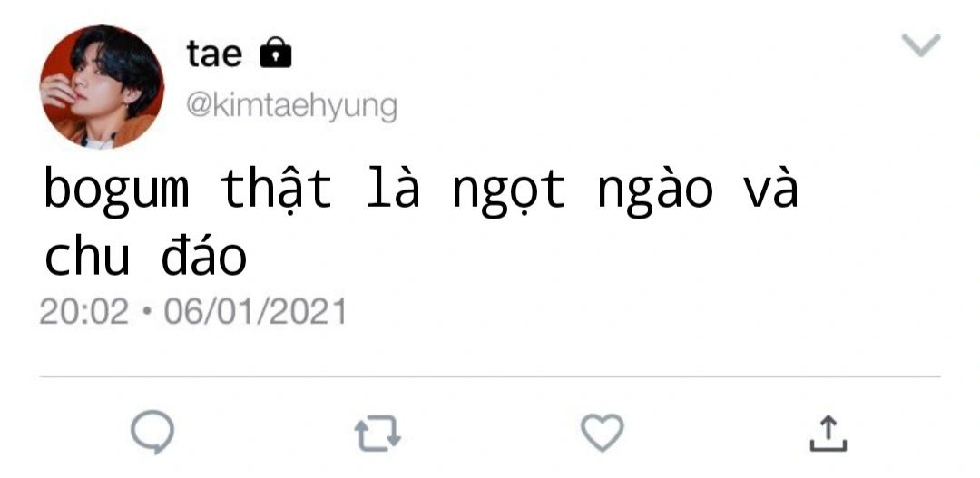Click the word là in the tweet

[x=393, y=186]
